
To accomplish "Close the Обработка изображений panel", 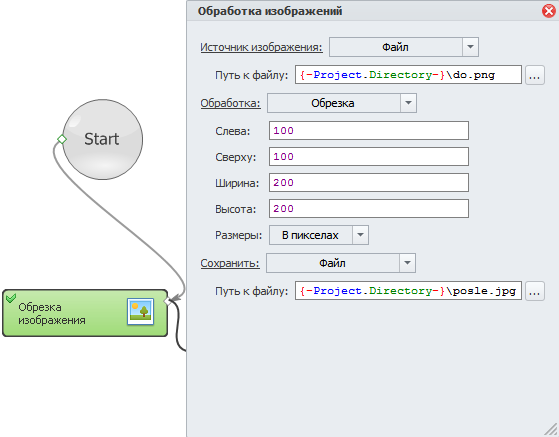I will coord(549,11).
